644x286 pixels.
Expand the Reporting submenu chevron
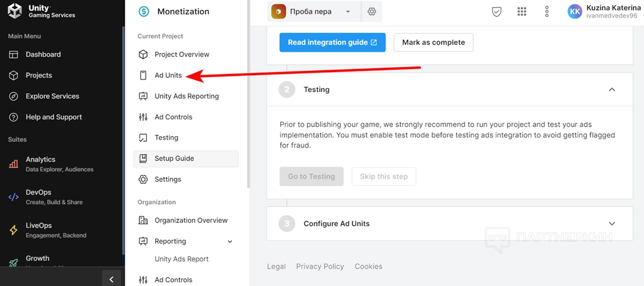tap(230, 241)
